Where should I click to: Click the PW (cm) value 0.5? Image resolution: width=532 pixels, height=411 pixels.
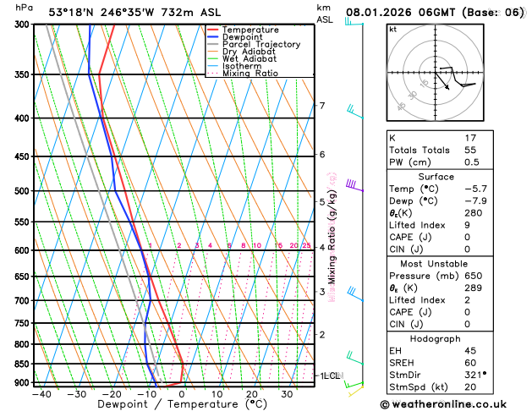[x=472, y=162]
